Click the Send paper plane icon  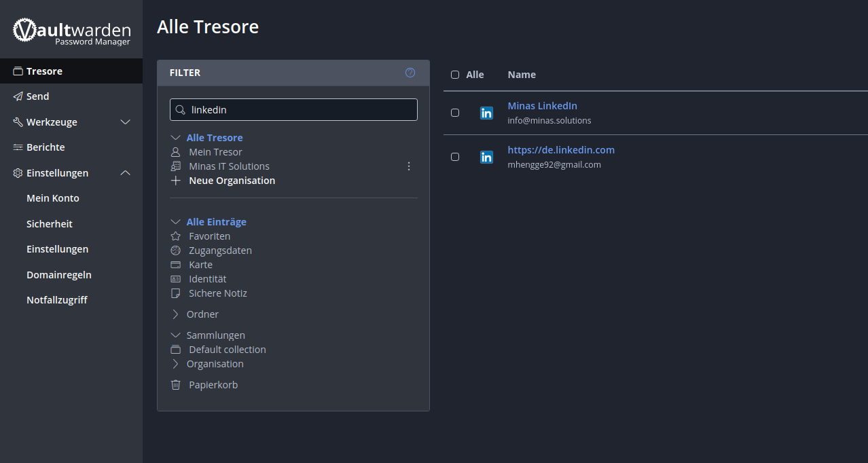point(18,96)
